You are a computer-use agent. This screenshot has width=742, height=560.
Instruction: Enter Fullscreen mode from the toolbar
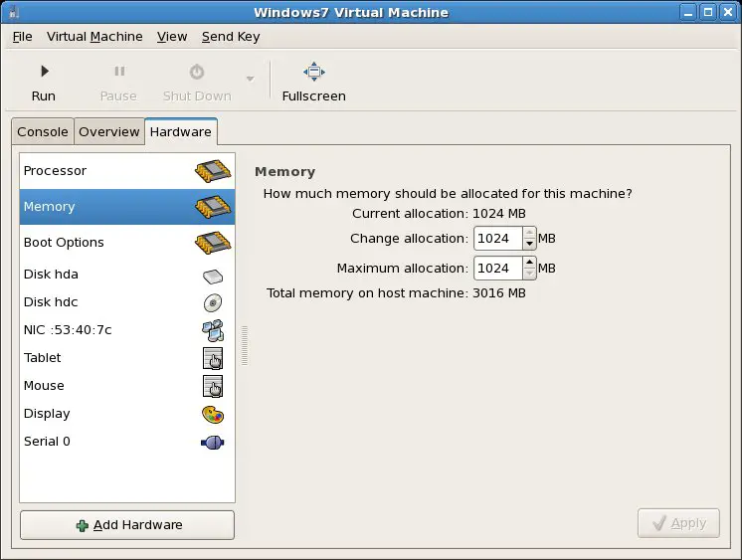(x=313, y=72)
